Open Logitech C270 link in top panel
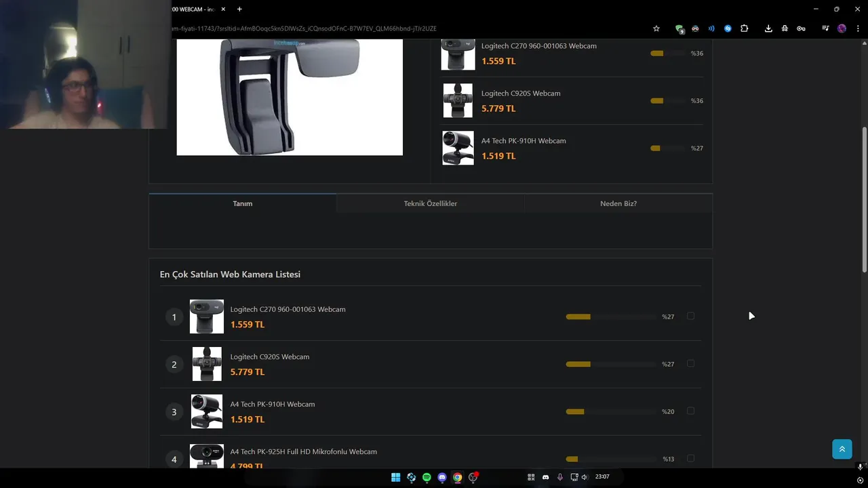Screen dimensions: 868x488 click(x=539, y=46)
